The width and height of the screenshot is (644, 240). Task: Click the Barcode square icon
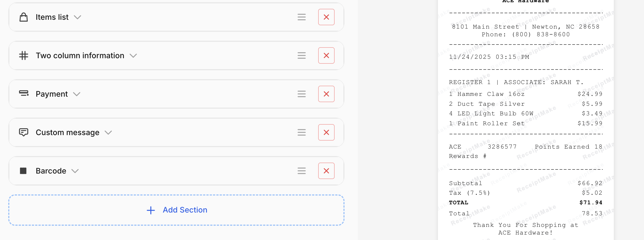23,171
